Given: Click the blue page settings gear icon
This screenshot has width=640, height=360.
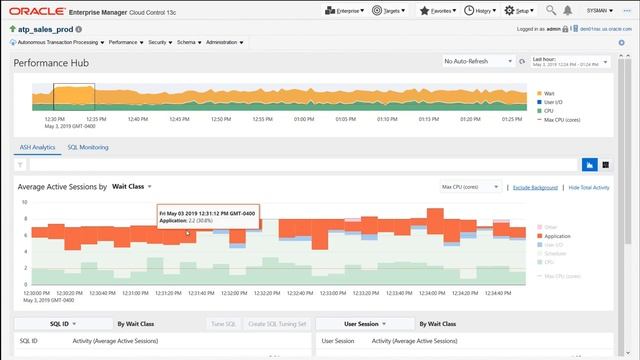Looking at the screenshot, I should (621, 42).
